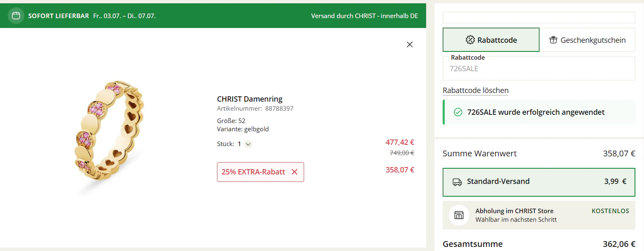Select Abholung im CHRIST Store option
Screen dimensions: 644x251
point(539,215)
